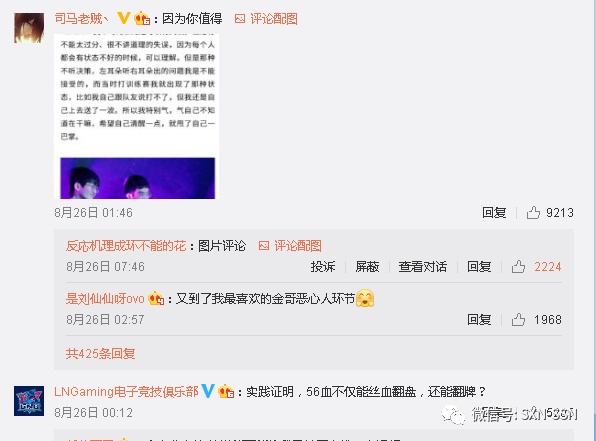
Task: Like 是刘仙仙呀ovo's reply with 1968 likes
Action: (518, 319)
